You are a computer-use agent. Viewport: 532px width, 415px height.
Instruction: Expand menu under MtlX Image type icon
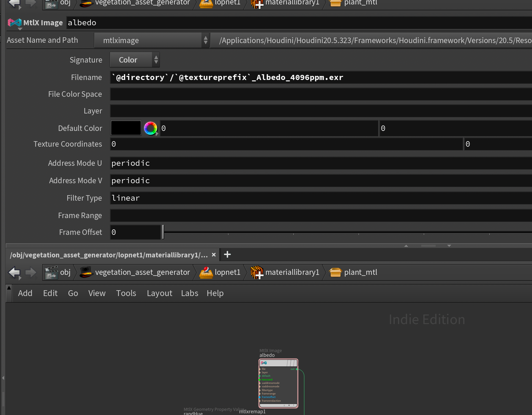pyautogui.click(x=20, y=29)
